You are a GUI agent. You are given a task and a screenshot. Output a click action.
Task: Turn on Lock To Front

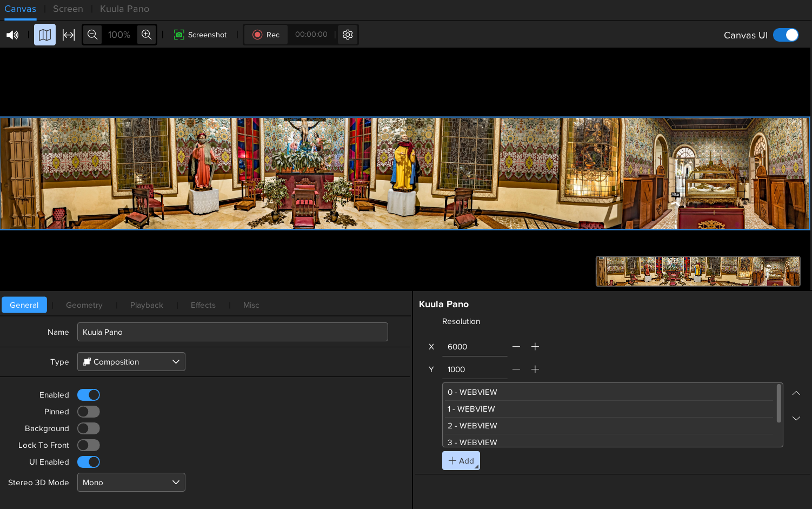pos(89,445)
